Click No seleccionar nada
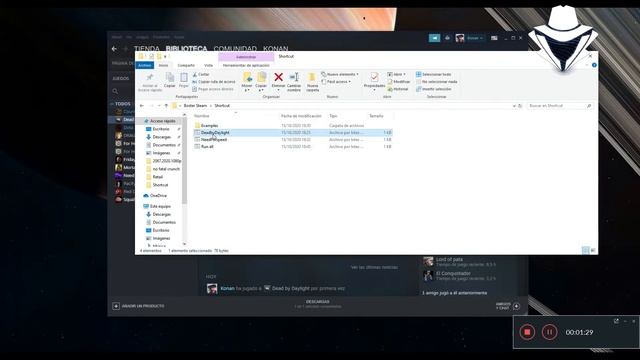640x360 pixels. coord(437,82)
